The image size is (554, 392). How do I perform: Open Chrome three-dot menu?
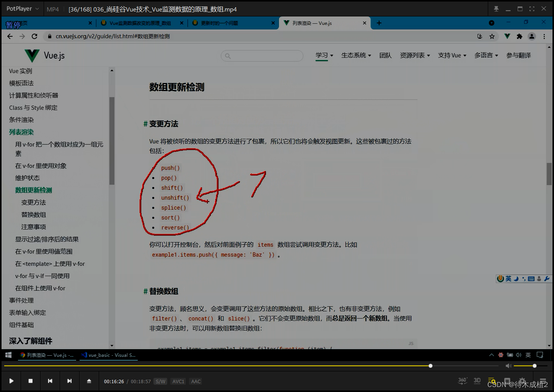coord(544,36)
